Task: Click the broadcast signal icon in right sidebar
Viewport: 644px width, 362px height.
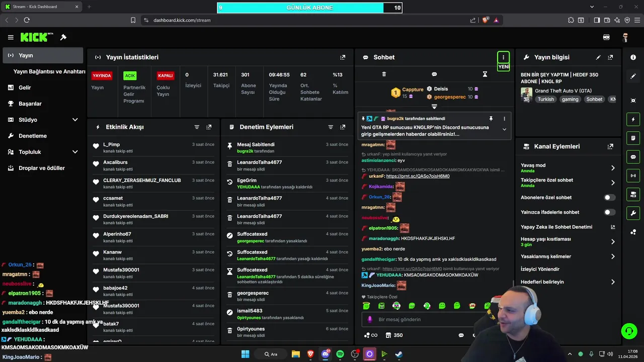Action: [633, 175]
